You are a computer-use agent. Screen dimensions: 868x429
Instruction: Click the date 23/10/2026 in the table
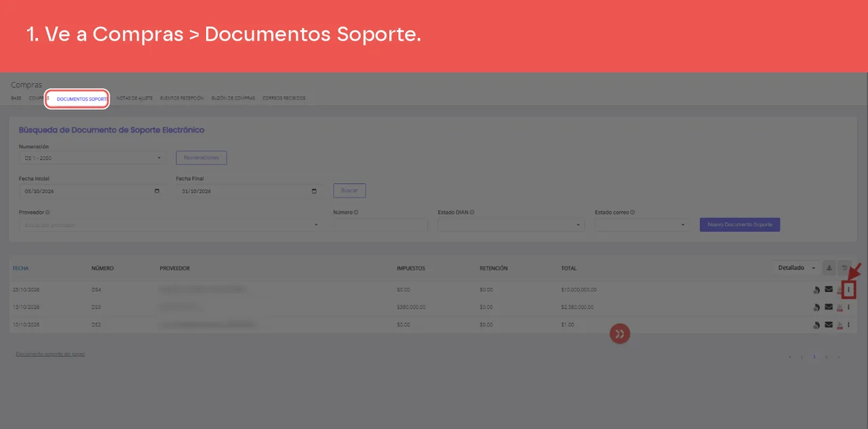click(26, 290)
